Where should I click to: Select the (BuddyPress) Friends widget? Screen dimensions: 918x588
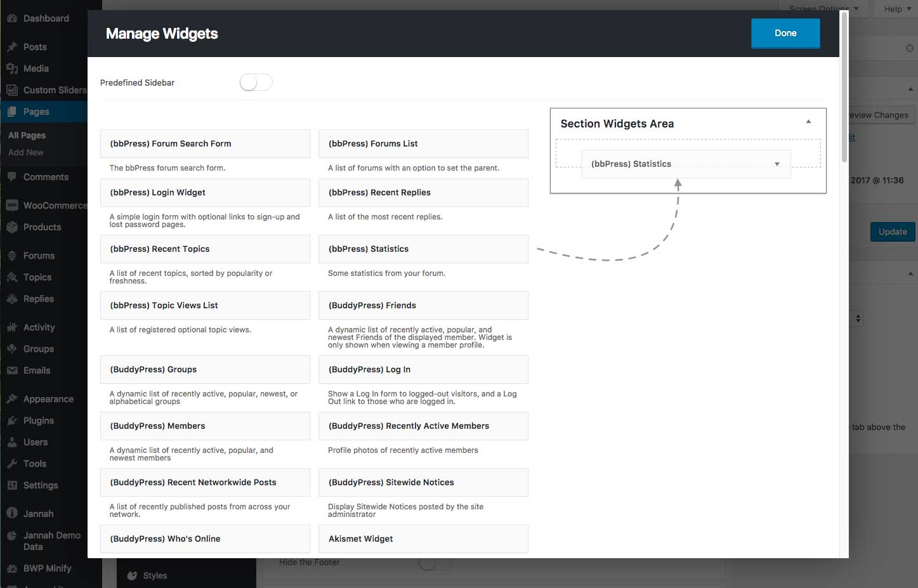coord(423,305)
